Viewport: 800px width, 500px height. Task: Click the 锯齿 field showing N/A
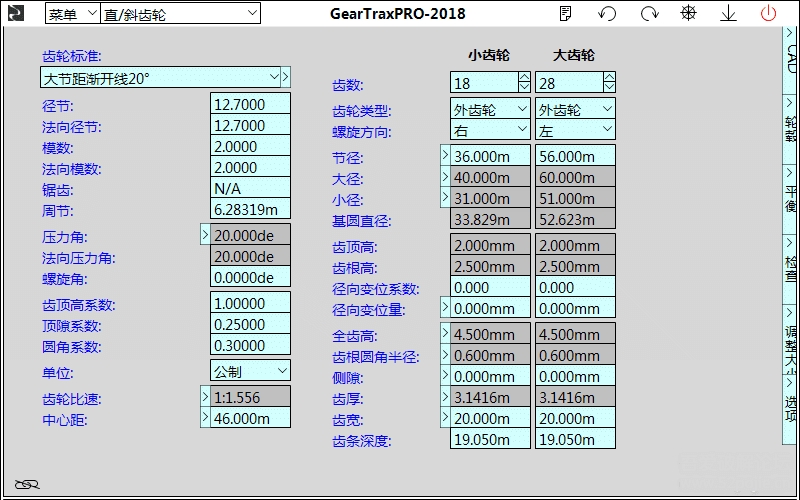pyautogui.click(x=250, y=187)
